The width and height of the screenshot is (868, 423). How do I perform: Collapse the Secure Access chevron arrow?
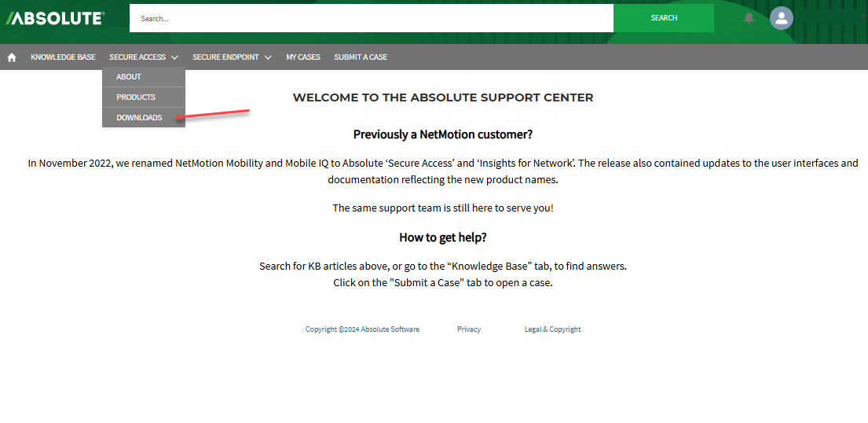[x=174, y=57]
